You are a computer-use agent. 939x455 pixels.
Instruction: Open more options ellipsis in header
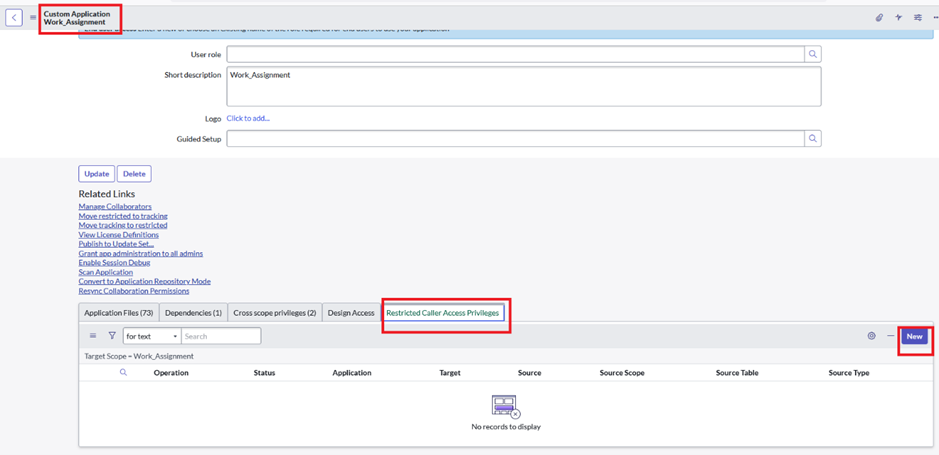(x=935, y=17)
